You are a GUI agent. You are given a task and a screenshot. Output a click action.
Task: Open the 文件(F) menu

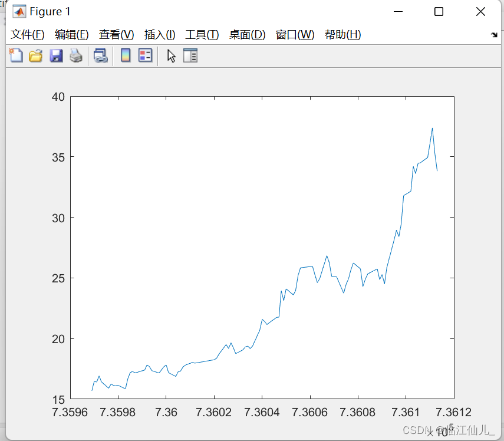pyautogui.click(x=27, y=34)
